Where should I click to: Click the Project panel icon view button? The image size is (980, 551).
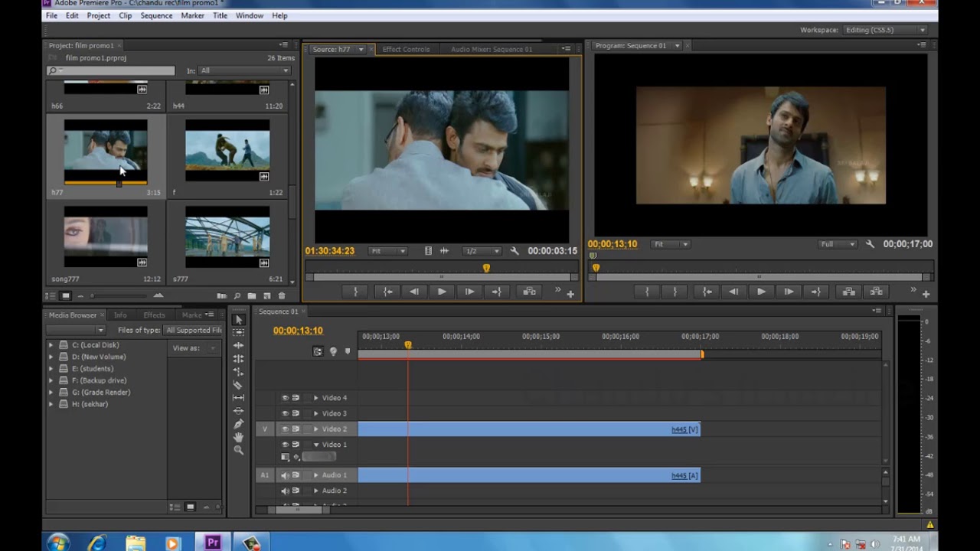tap(66, 295)
